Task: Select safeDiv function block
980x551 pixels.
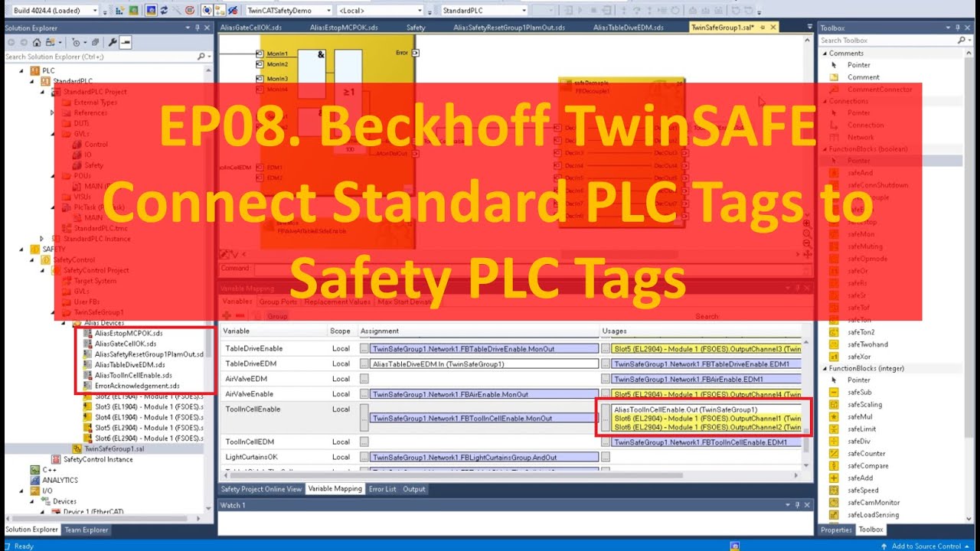Action: (x=858, y=441)
